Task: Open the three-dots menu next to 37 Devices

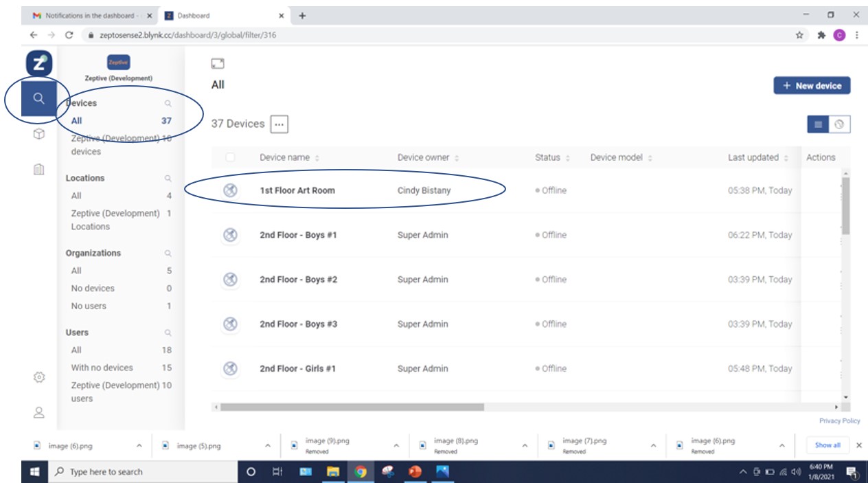Action: coord(279,124)
